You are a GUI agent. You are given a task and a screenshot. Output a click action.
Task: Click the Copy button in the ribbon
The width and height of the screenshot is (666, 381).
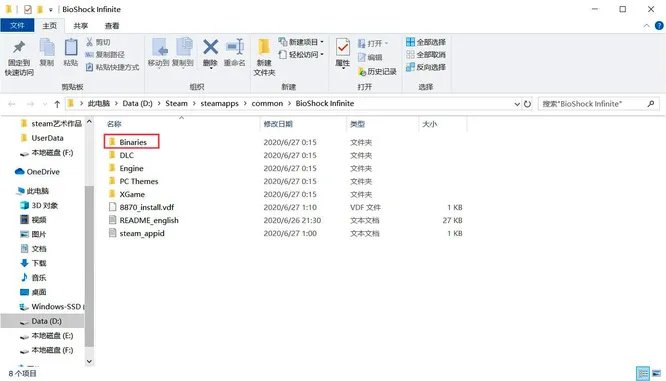click(47, 52)
